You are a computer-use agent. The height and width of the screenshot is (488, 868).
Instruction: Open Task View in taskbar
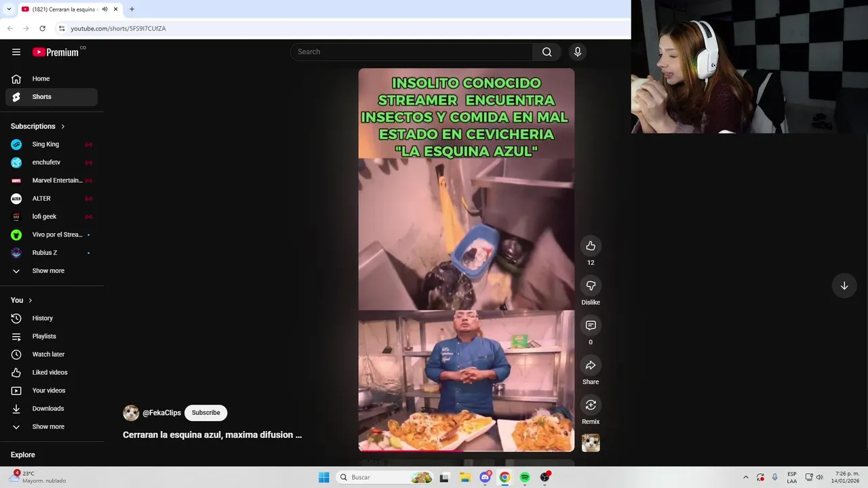[444, 477]
